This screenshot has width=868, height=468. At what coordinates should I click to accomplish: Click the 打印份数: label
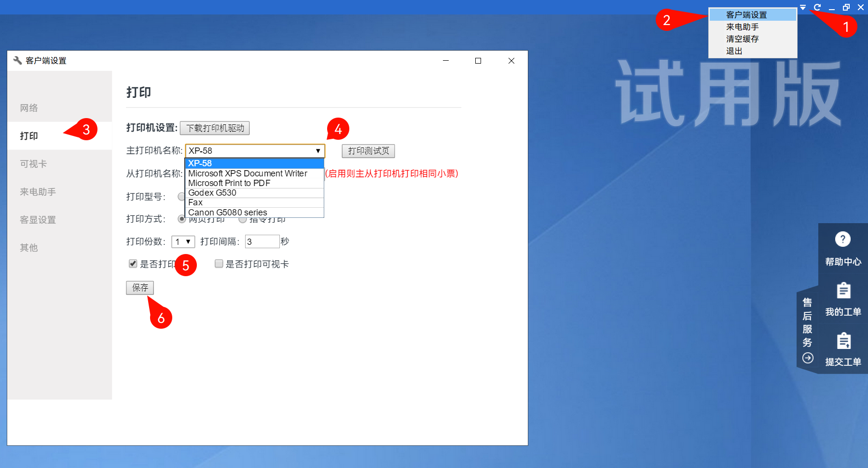(x=146, y=241)
